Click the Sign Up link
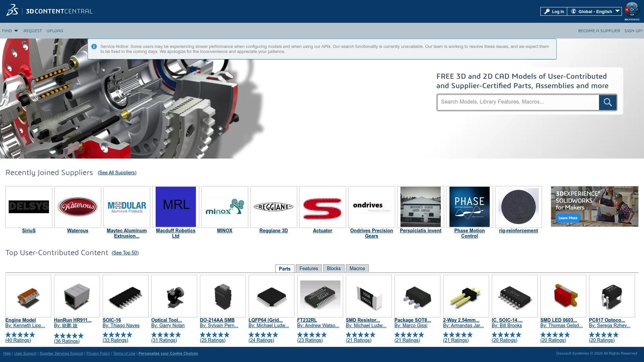Image resolution: width=644 pixels, height=362 pixels. pyautogui.click(x=633, y=31)
